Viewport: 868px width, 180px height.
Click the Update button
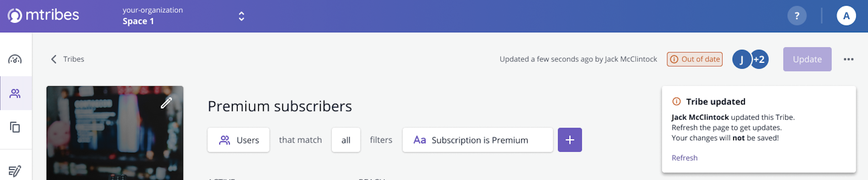[807, 59]
